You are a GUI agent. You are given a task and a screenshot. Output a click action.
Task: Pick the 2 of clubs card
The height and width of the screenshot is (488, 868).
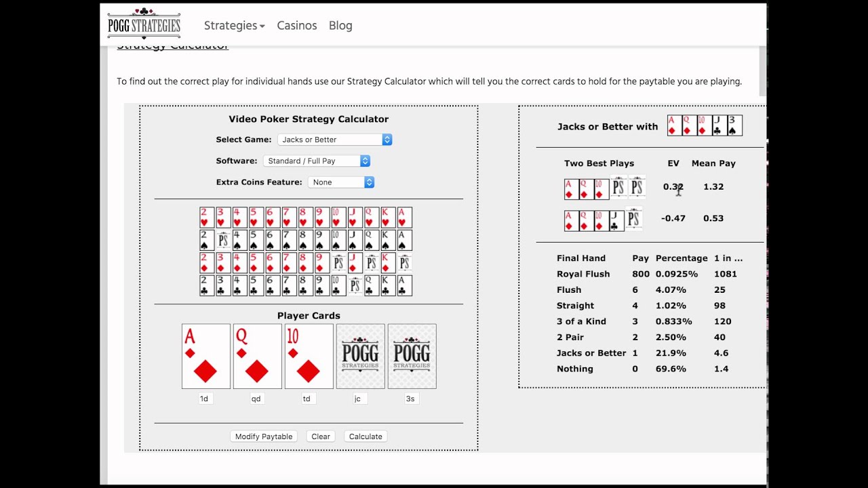[207, 285]
